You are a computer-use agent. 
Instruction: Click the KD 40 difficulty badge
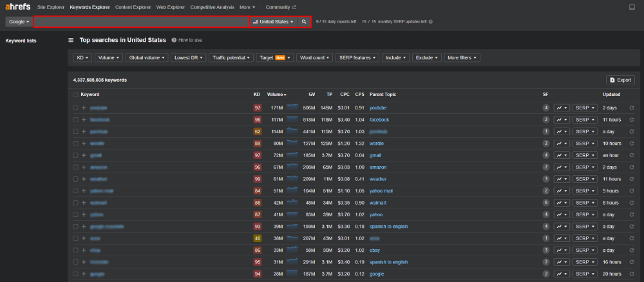point(258,238)
